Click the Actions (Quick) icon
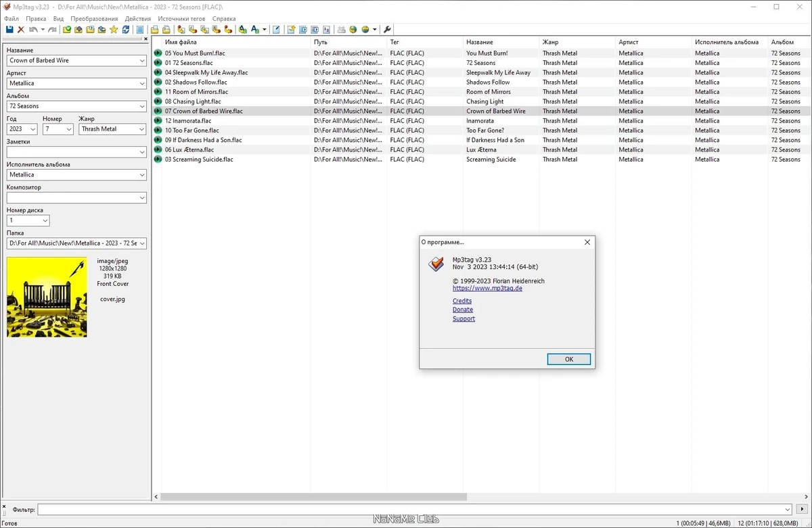The height and width of the screenshot is (528, 812). [255, 30]
